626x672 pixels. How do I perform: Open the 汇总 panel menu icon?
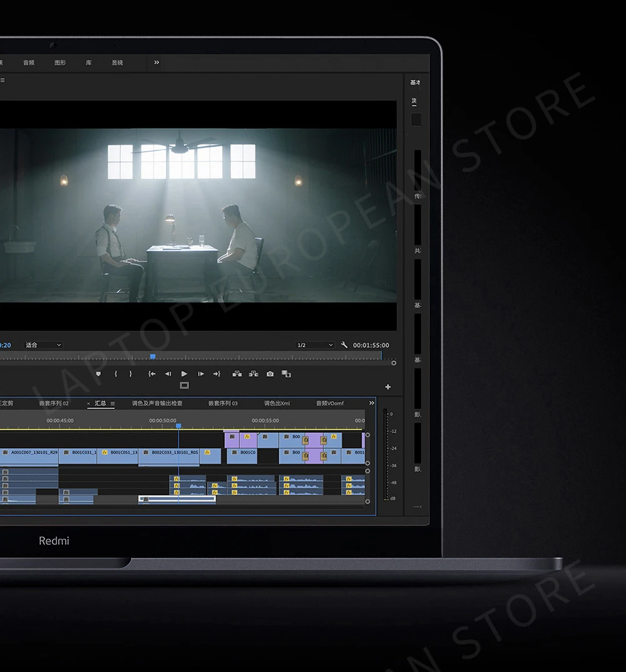pos(113,403)
